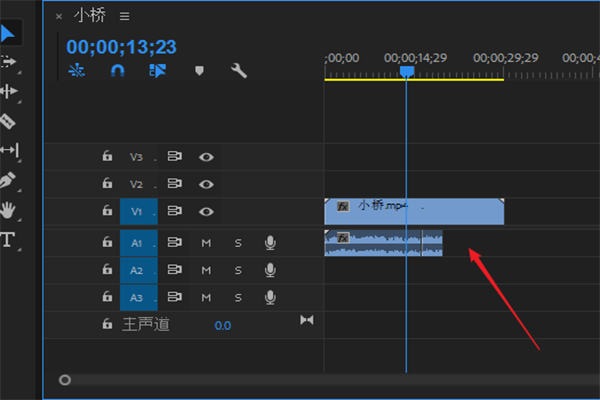Toggle sync lock on A3
Screen dimensions: 600x400
(174, 297)
